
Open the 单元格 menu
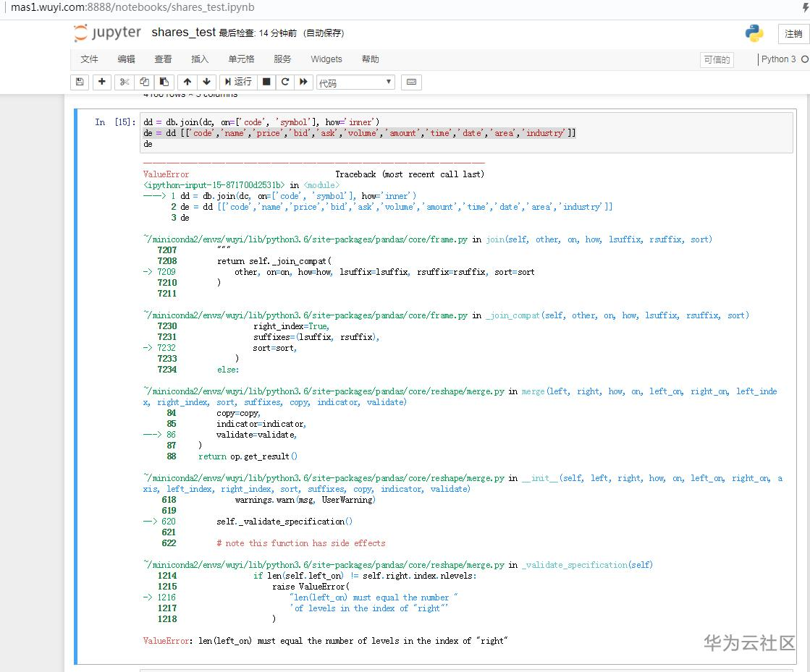(x=241, y=59)
